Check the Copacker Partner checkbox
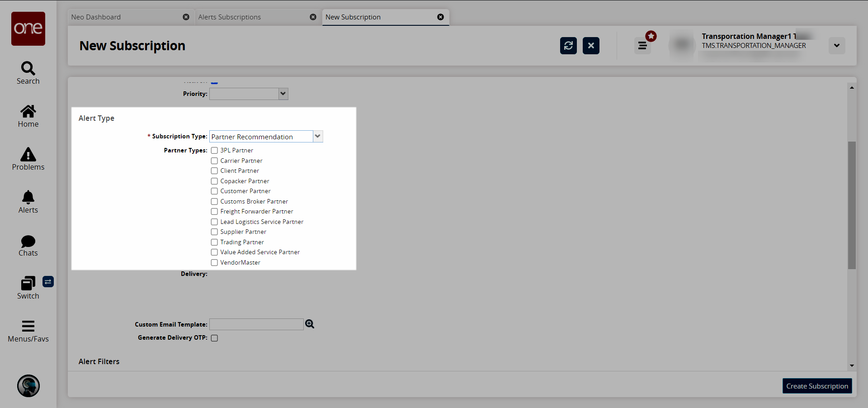The width and height of the screenshot is (868, 408). coord(214,181)
